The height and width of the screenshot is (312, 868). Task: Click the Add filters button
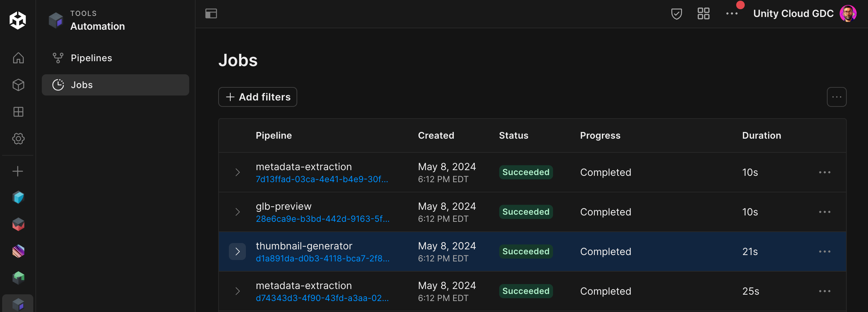(x=258, y=97)
